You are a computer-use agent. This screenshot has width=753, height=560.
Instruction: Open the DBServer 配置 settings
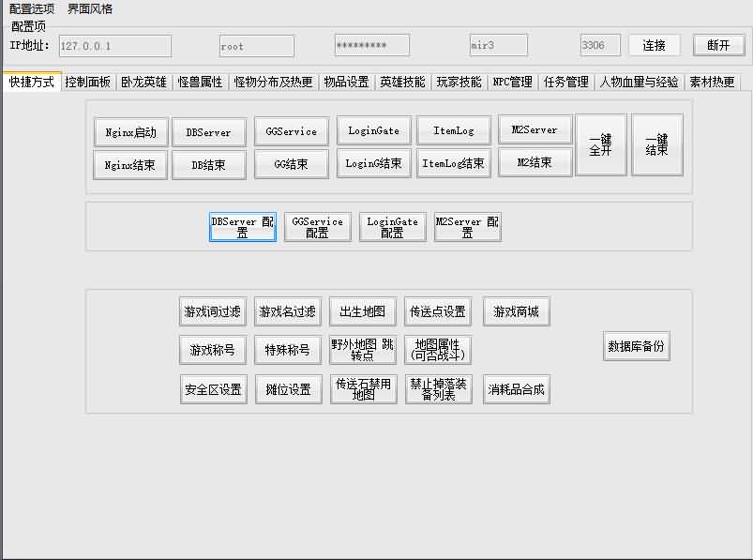[242, 226]
